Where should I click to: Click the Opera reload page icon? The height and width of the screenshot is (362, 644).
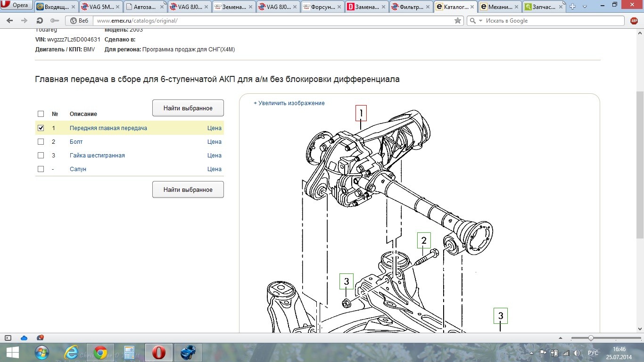[40, 21]
